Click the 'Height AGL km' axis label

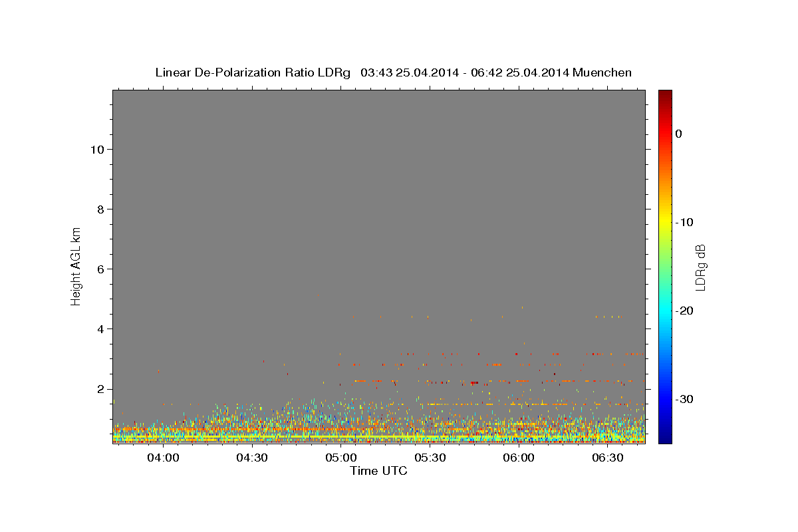point(76,265)
